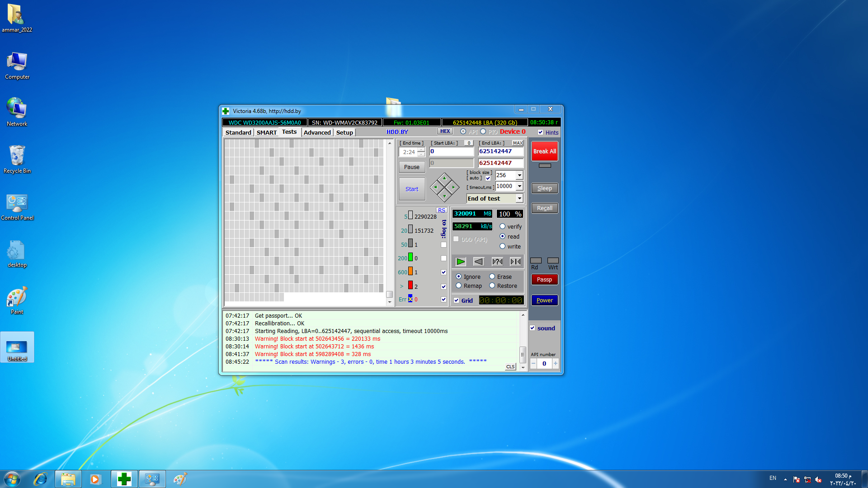This screenshot has height=488, width=868.
Task: Click the API number plus button
Action: (x=556, y=363)
